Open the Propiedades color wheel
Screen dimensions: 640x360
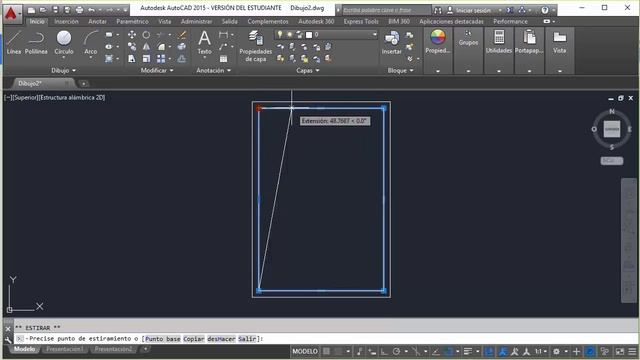click(x=438, y=37)
